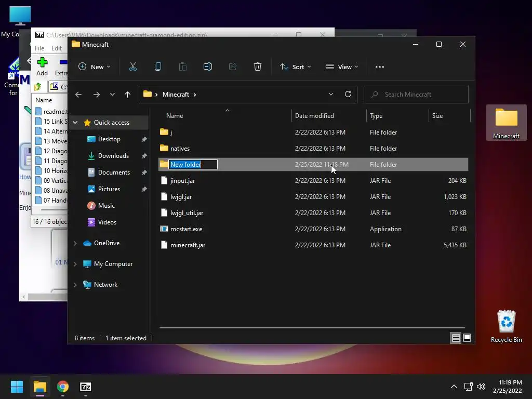This screenshot has height=399, width=532.
Task: Click the Rename icon in Explorer toolbar
Action: click(208, 67)
